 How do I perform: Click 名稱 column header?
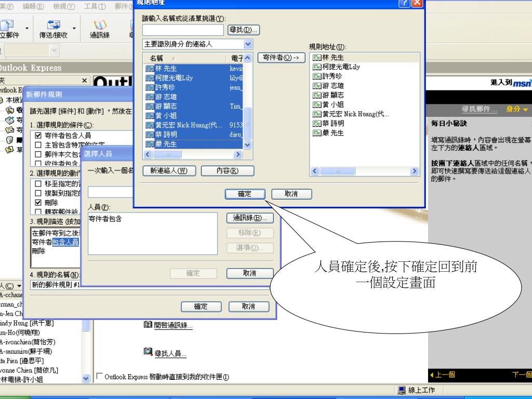(x=184, y=58)
